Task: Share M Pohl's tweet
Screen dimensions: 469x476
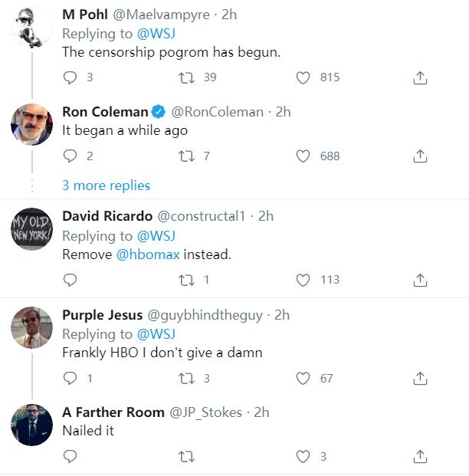Action: [x=420, y=77]
